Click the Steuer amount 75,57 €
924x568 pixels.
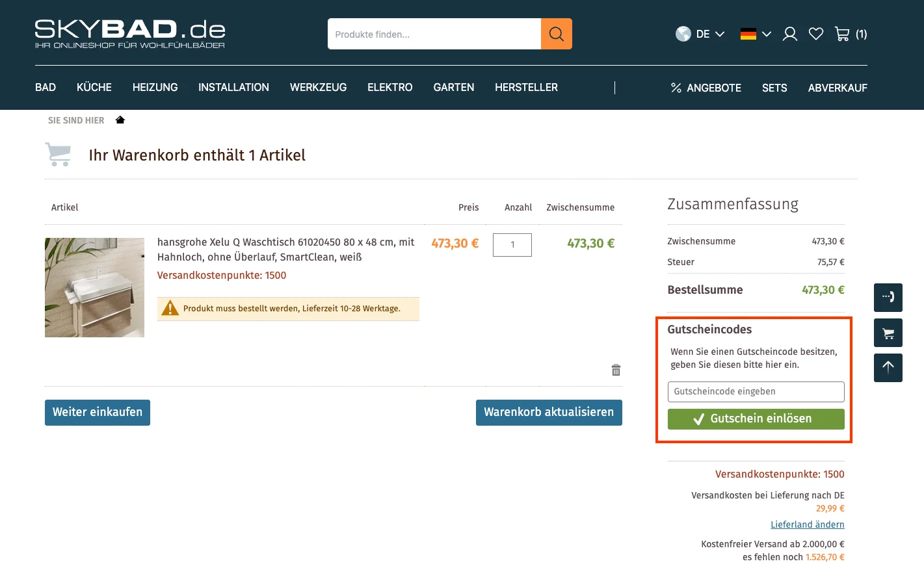(831, 262)
